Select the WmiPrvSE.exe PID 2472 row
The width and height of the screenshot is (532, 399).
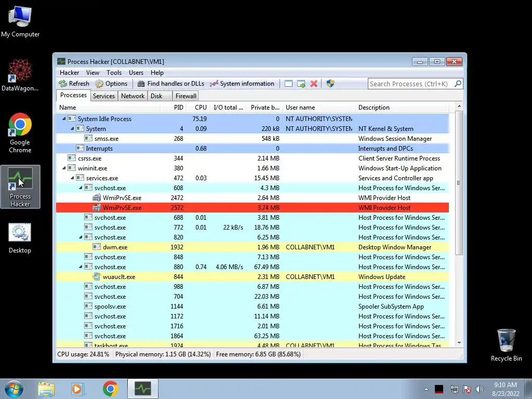pos(252,197)
